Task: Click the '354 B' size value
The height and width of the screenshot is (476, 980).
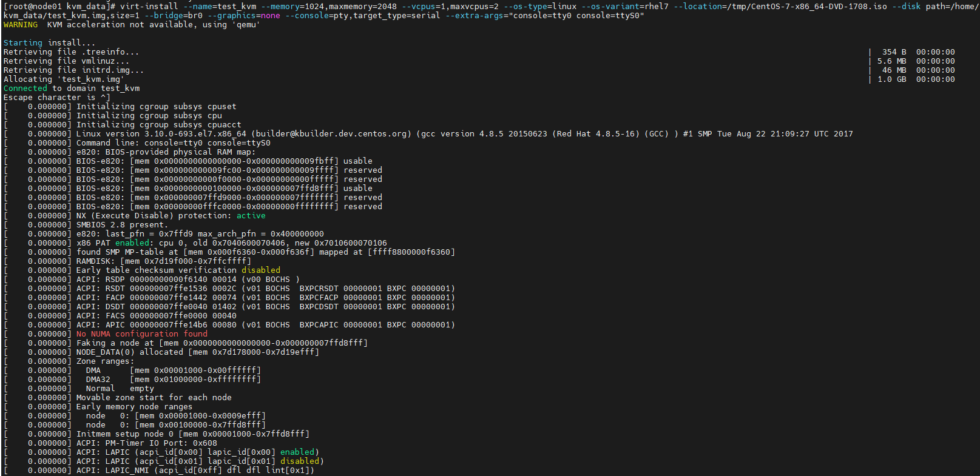Action: [x=894, y=52]
